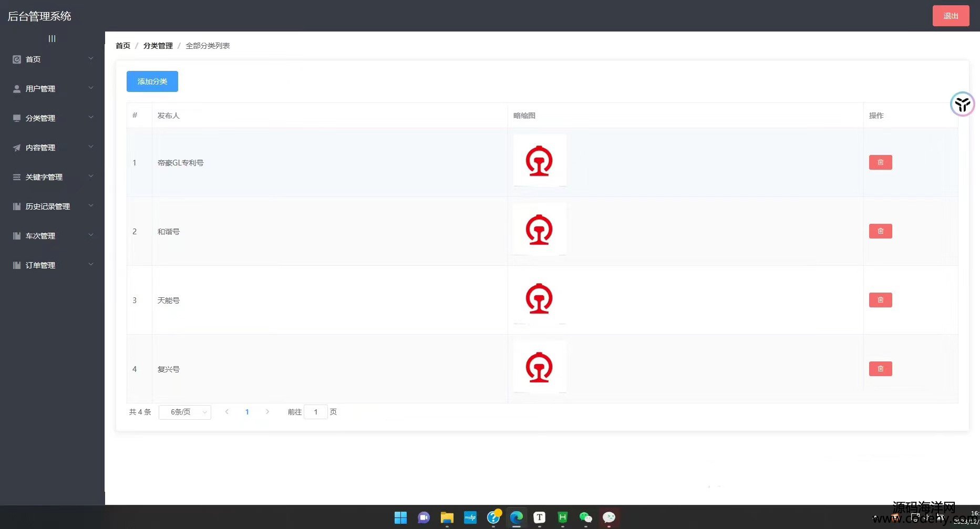Open the thumbnail of 和谐号

coord(540,230)
